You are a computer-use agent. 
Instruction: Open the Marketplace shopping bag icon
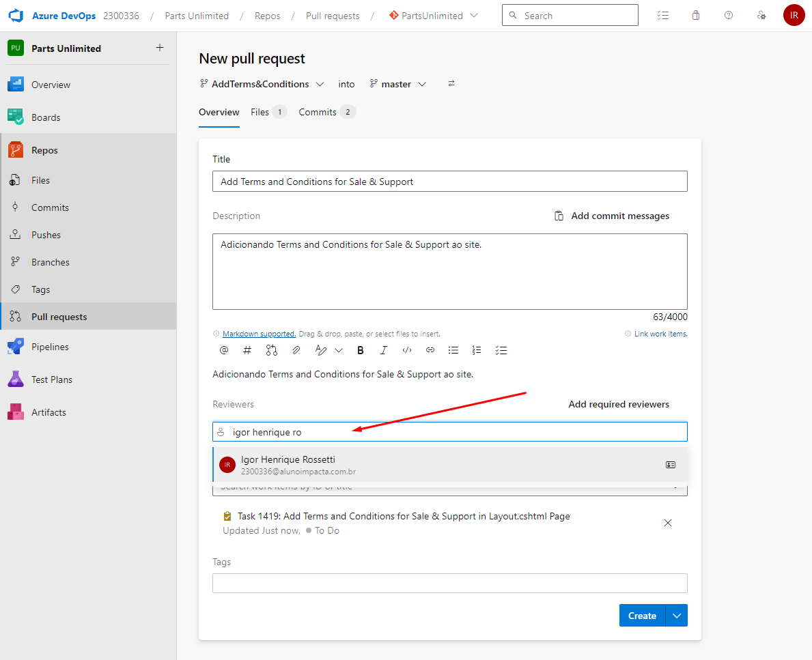click(x=695, y=16)
